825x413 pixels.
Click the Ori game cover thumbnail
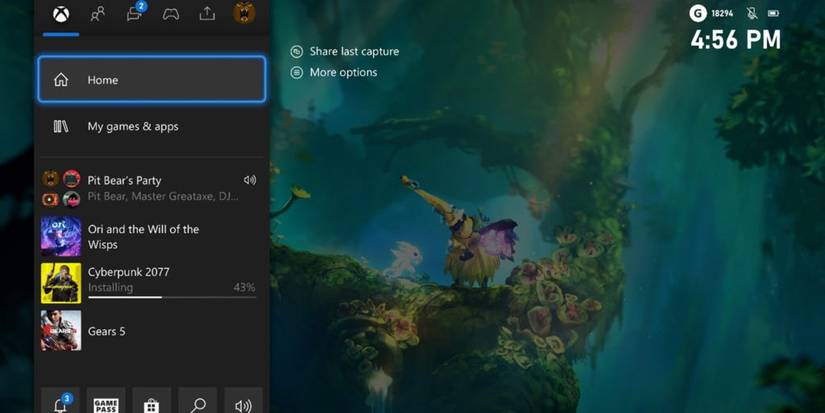pyautogui.click(x=61, y=237)
